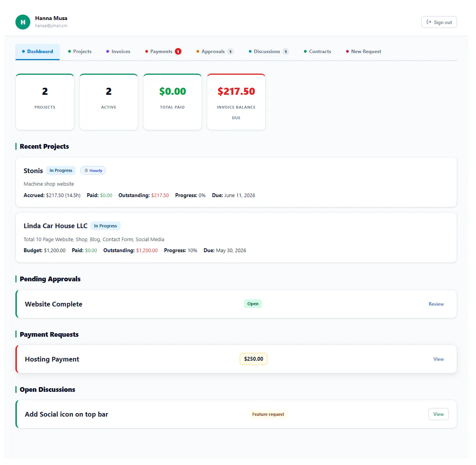The image size is (476, 465).
Task: View the Add Social icon discussion
Action: click(438, 414)
